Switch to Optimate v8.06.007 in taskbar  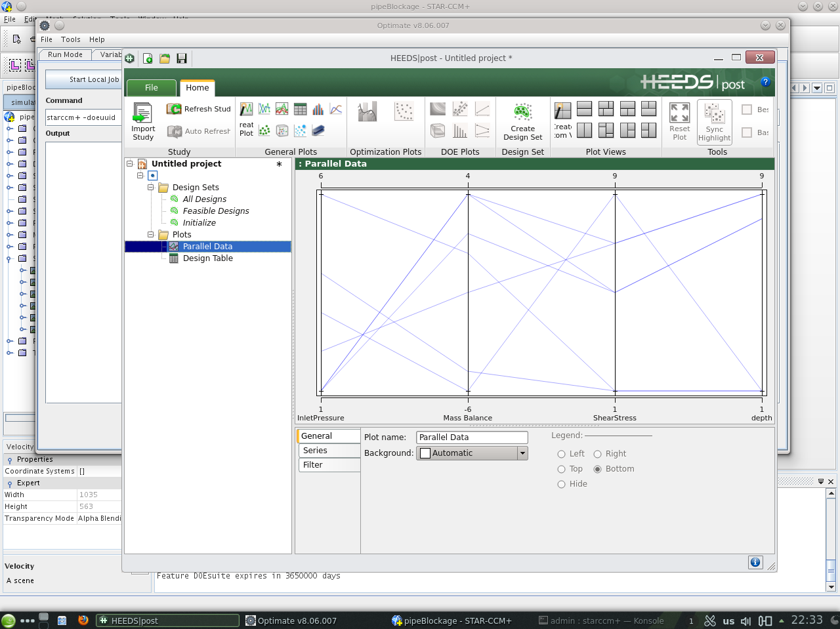pyautogui.click(x=291, y=620)
